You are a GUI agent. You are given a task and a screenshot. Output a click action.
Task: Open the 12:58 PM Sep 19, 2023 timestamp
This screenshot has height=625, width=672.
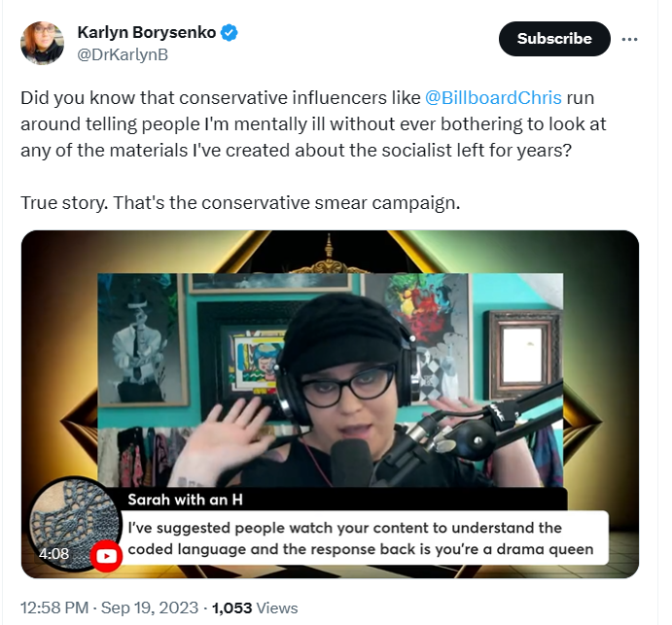tap(109, 608)
